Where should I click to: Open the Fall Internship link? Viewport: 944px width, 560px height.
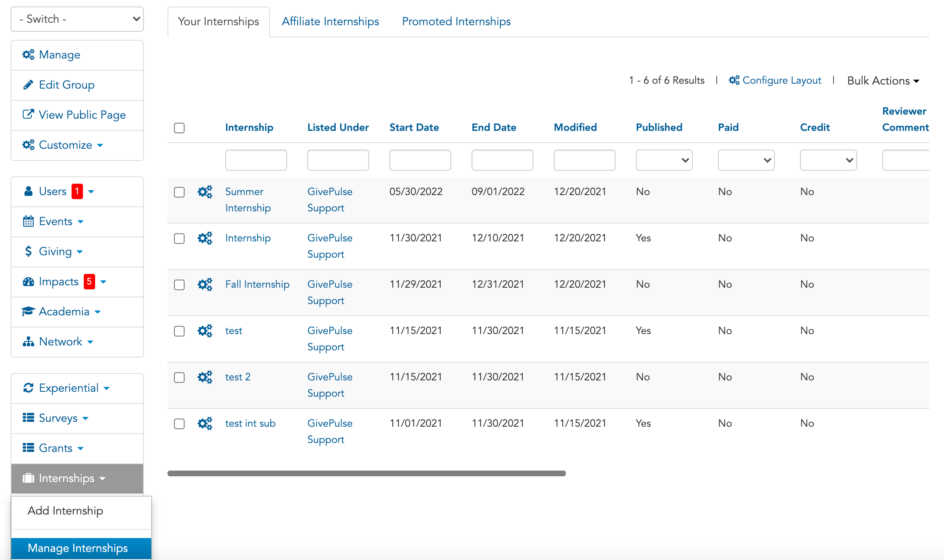[x=257, y=284]
